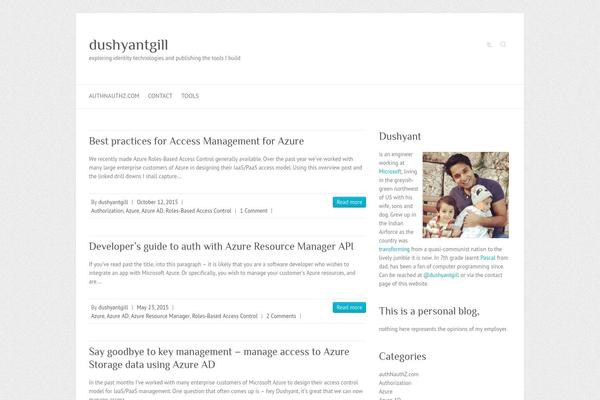Click the Twitter icon in the header
Image resolution: width=600 pixels, height=400 pixels.
click(x=489, y=44)
